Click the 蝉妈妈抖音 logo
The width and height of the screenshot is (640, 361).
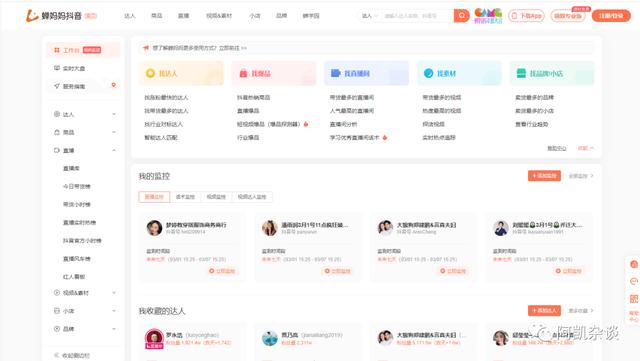(x=54, y=16)
